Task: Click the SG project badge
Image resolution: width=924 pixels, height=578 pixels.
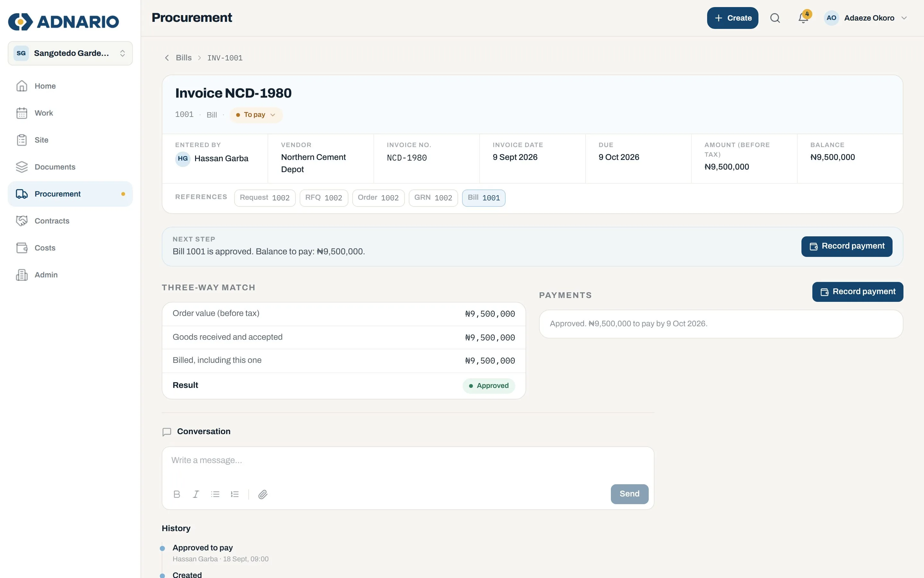Action: (x=21, y=53)
